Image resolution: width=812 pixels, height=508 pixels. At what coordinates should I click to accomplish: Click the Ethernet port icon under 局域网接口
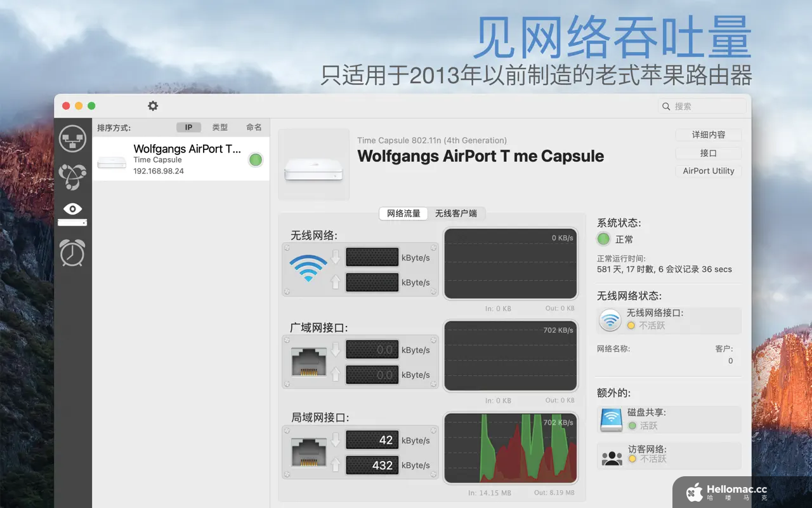point(309,452)
